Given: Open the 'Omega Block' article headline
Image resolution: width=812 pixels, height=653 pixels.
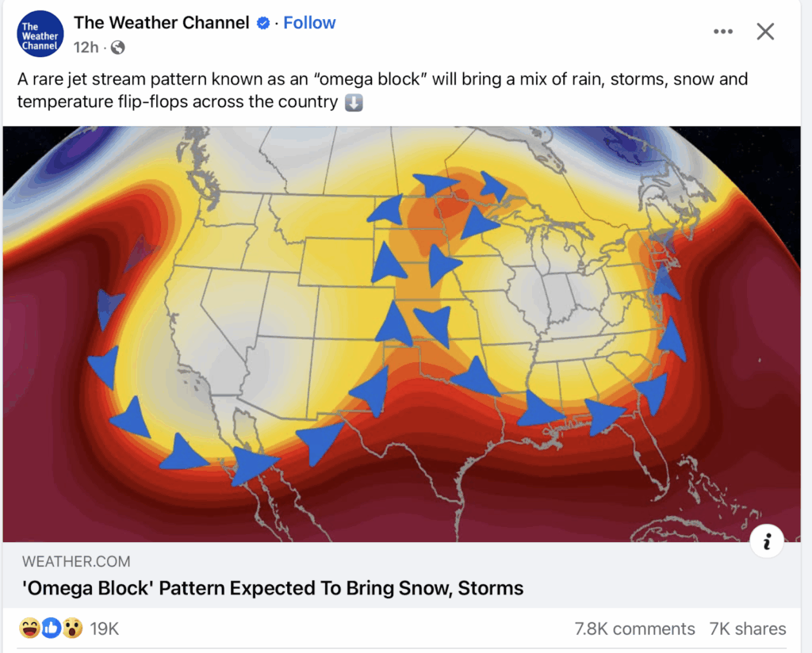Looking at the screenshot, I should tap(273, 588).
